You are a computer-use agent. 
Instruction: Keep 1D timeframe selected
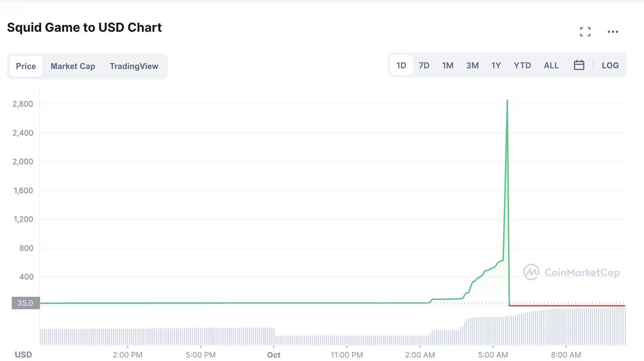pyautogui.click(x=401, y=65)
